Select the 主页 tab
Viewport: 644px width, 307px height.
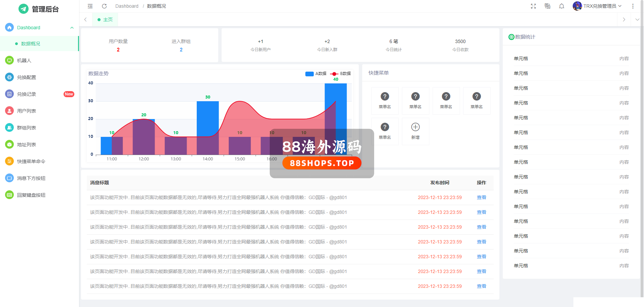105,20
